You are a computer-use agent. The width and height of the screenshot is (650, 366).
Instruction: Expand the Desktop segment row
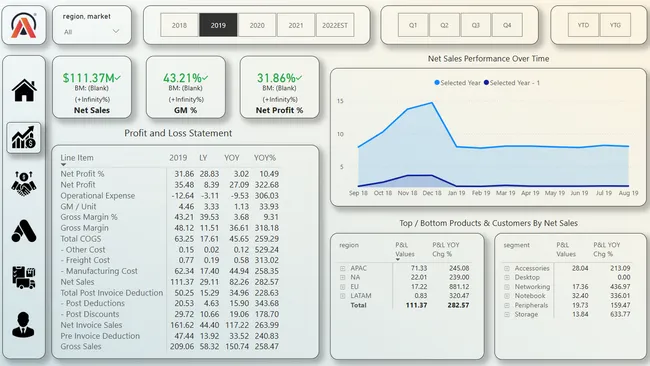[x=507, y=278]
